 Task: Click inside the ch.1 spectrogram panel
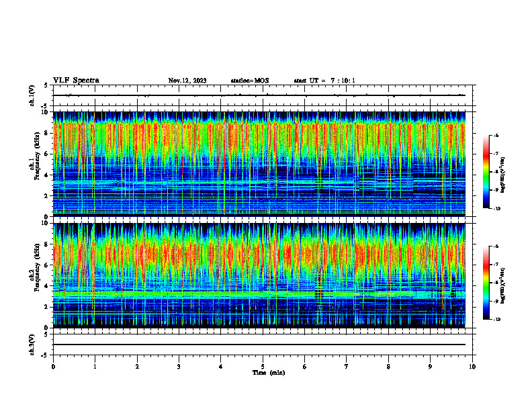click(x=259, y=164)
